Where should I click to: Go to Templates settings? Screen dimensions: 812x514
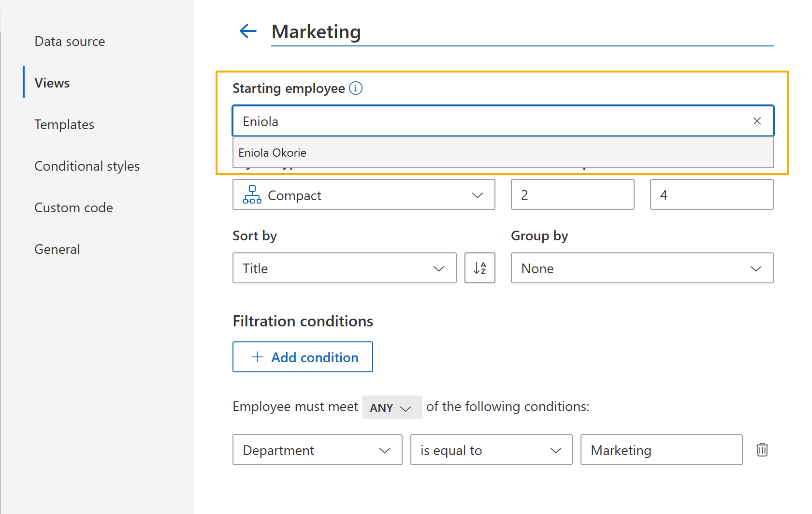[64, 124]
